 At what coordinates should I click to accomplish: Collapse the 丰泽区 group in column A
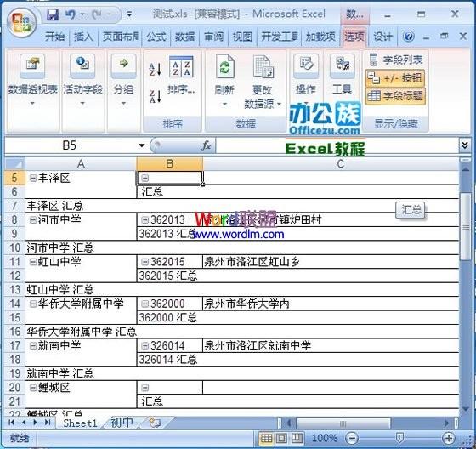click(x=33, y=178)
